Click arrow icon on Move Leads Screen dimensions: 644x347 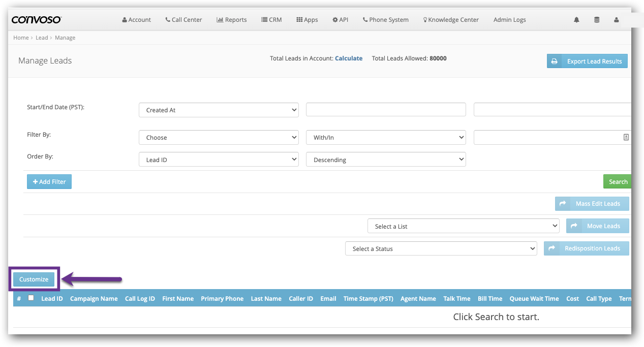pos(574,226)
